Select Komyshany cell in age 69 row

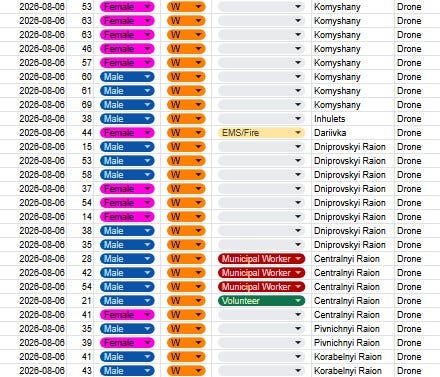353,105
